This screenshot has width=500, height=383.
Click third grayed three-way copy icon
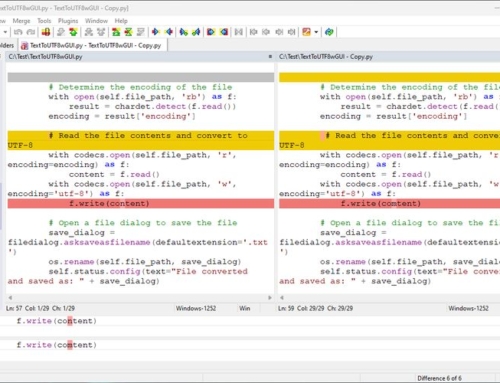[x=279, y=32]
